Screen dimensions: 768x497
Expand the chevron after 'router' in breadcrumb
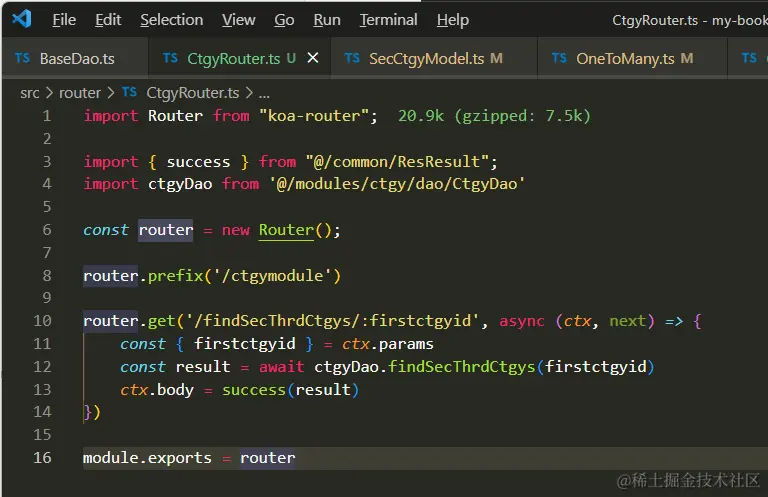pos(111,93)
